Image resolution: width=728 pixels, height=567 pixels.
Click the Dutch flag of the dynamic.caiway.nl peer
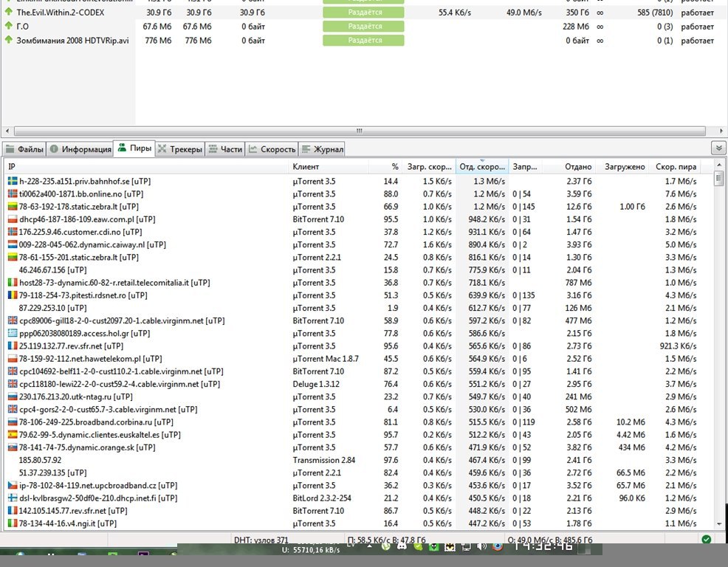coord(13,244)
